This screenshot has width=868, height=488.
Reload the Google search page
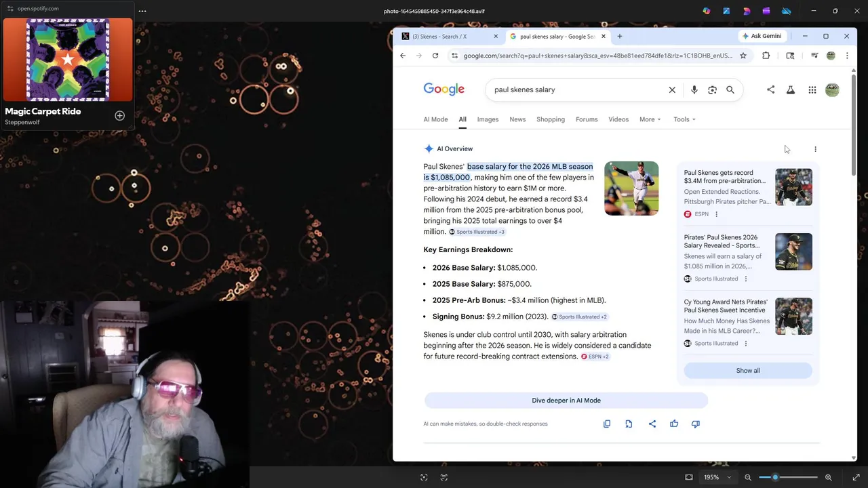[x=435, y=56]
